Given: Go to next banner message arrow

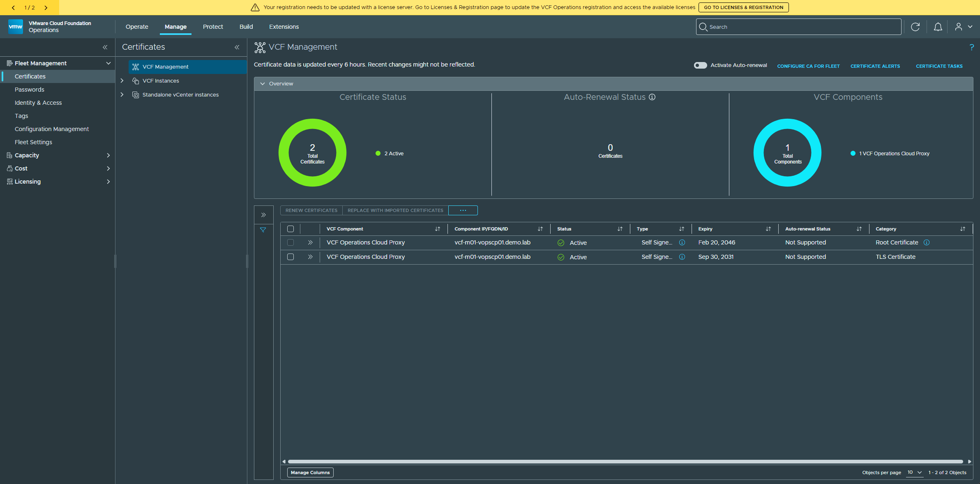Looking at the screenshot, I should tap(46, 7).
